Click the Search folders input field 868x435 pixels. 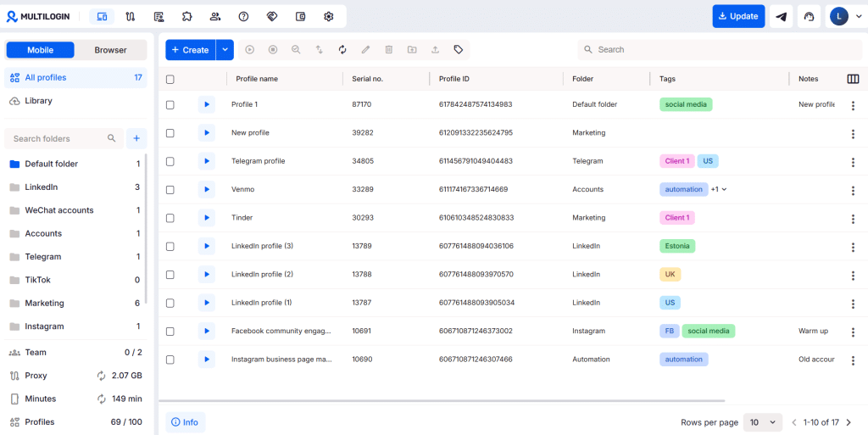64,138
